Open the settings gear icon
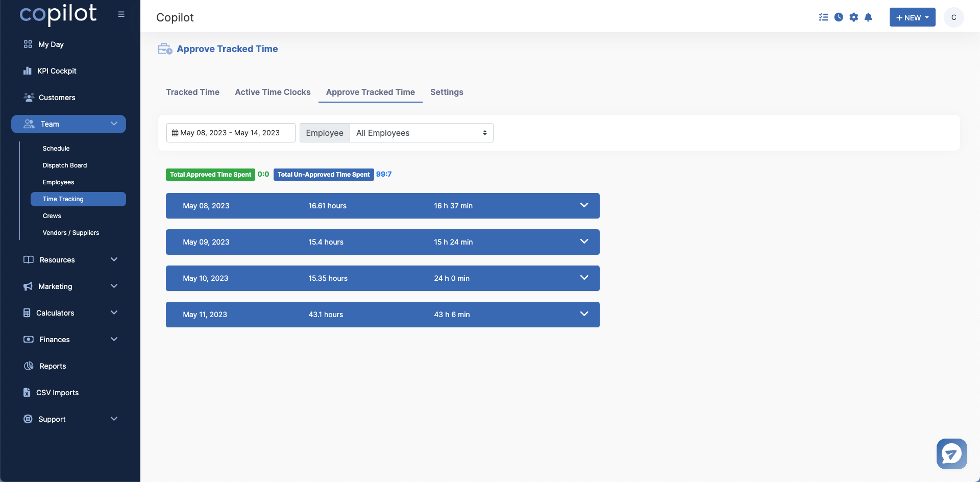 pos(853,17)
